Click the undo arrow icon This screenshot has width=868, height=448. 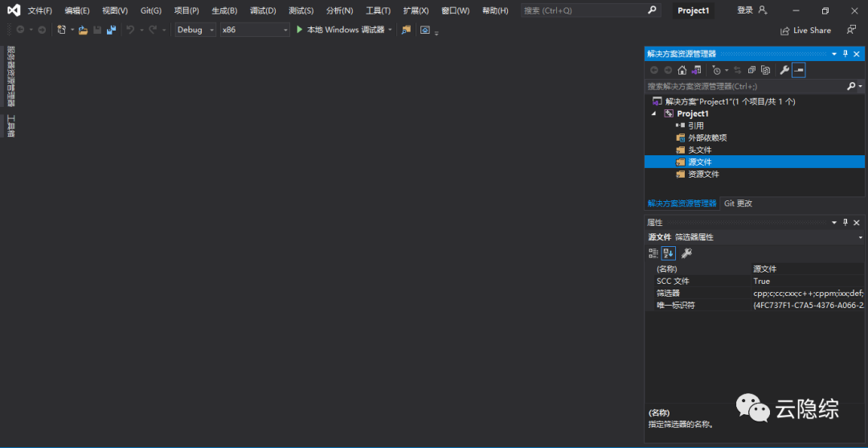(x=130, y=30)
